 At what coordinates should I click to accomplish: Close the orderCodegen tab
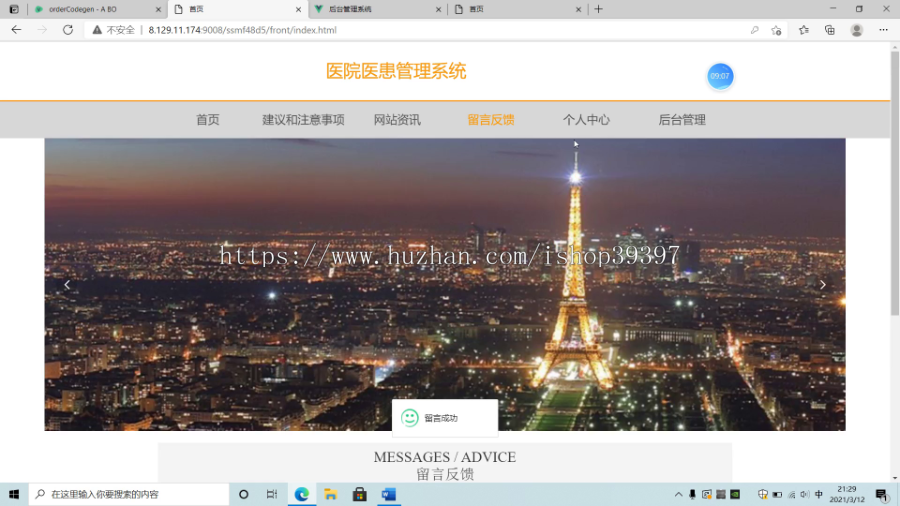tap(158, 9)
